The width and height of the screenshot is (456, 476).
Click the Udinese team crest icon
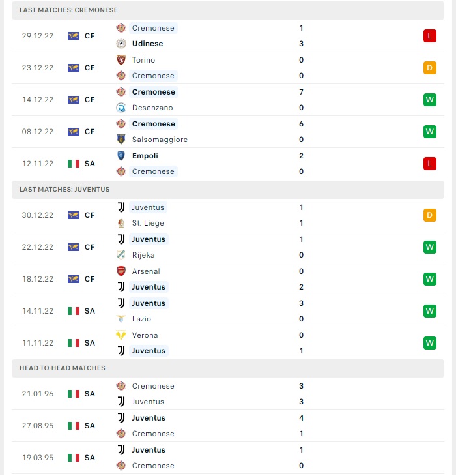click(x=121, y=44)
